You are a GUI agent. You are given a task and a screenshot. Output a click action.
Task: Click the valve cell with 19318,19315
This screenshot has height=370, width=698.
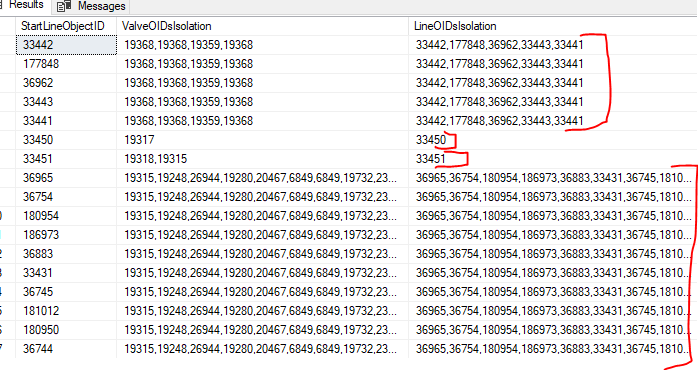(x=263, y=159)
